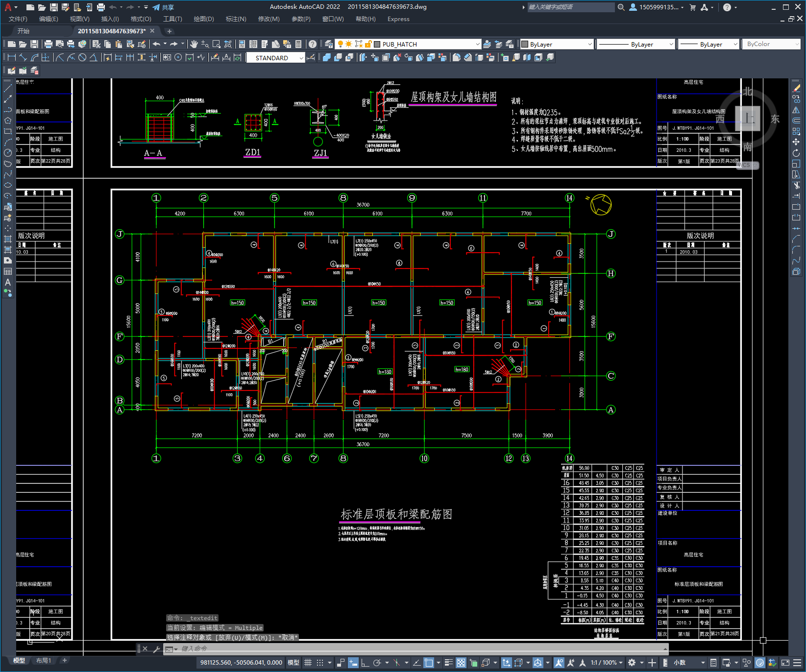Click the Help question mark in standard toolbar
The width and height of the screenshot is (806, 672).
click(313, 44)
